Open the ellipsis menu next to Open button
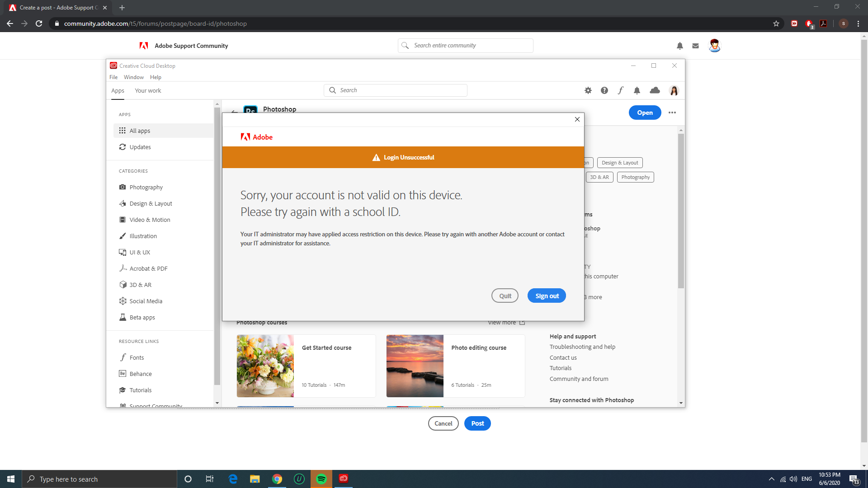The width and height of the screenshot is (868, 488). 672,113
